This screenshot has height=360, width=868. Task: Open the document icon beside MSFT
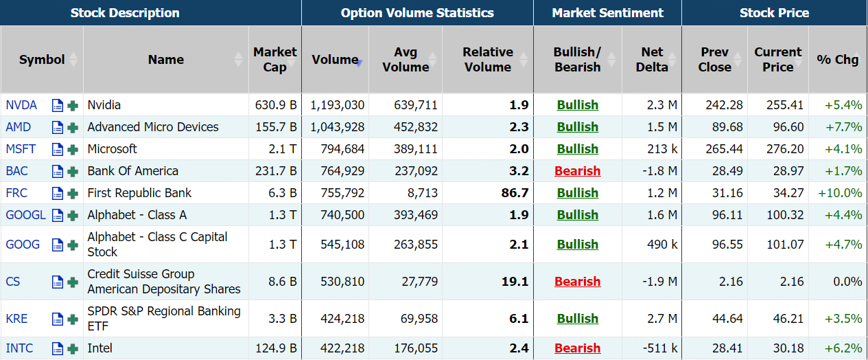click(x=58, y=150)
